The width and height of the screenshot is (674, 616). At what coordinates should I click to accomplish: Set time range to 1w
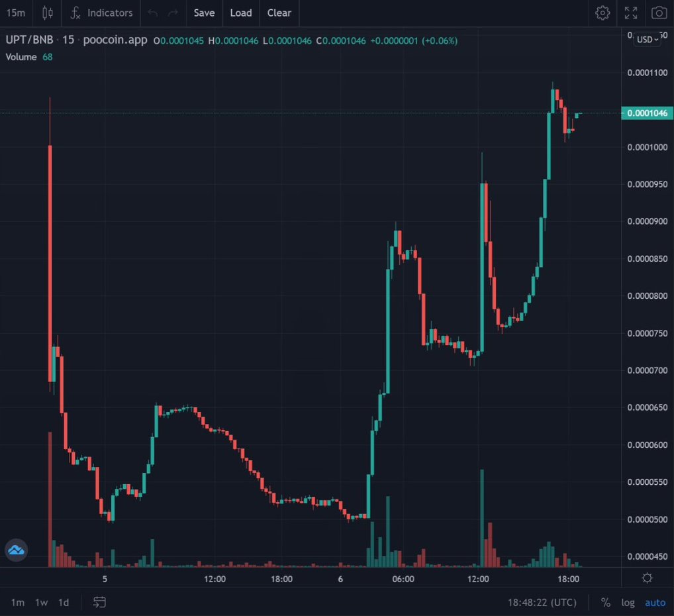click(41, 602)
